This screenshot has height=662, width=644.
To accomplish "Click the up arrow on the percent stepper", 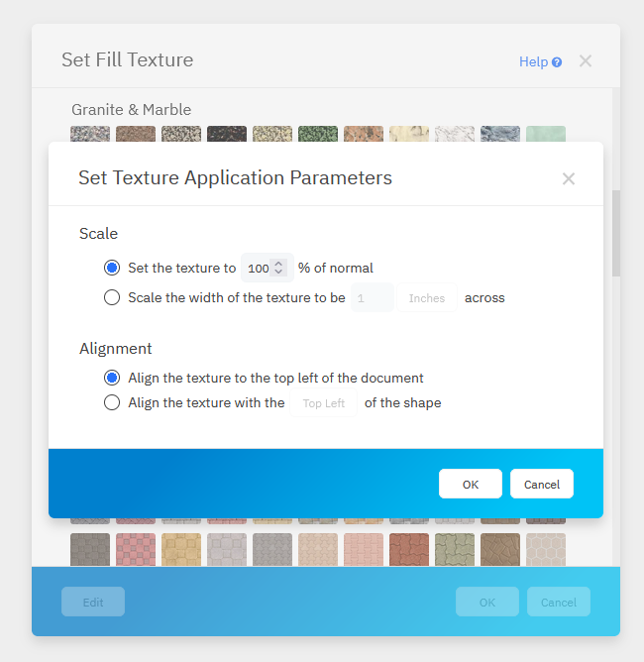I will click(x=278, y=264).
